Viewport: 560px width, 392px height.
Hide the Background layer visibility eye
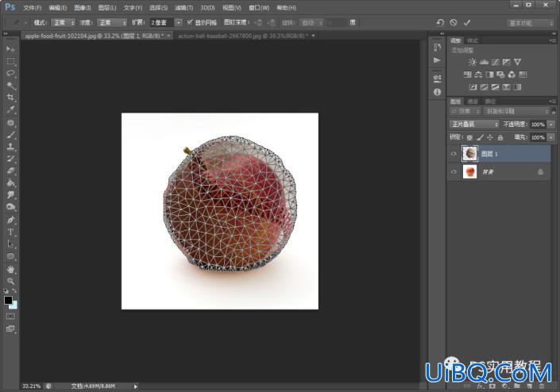click(454, 171)
